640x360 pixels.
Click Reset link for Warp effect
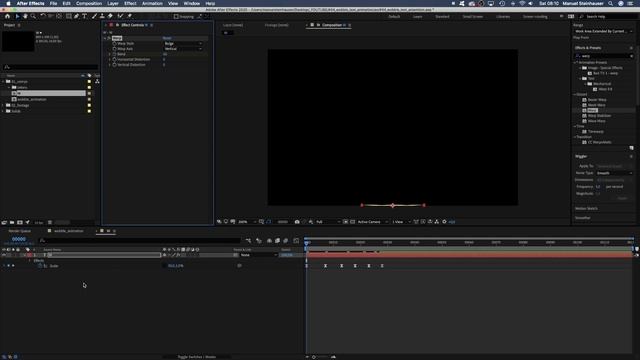[x=167, y=38]
